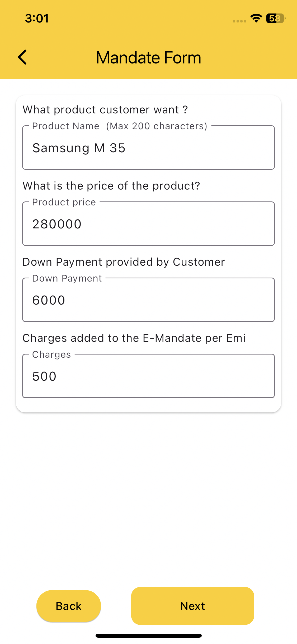
Task: Select the down payment field showing 6000
Action: point(148,300)
